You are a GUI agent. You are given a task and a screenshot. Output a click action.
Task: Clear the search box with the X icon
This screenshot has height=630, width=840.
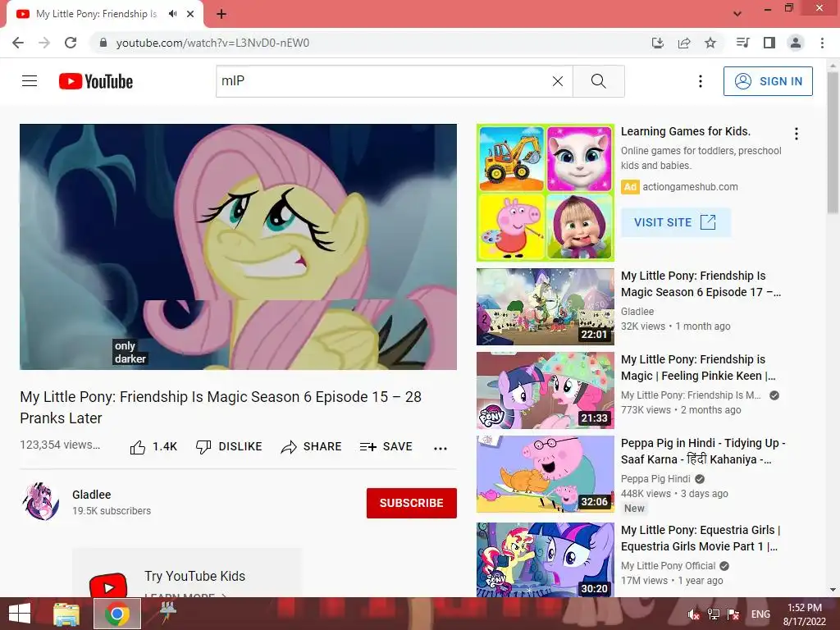coord(558,81)
